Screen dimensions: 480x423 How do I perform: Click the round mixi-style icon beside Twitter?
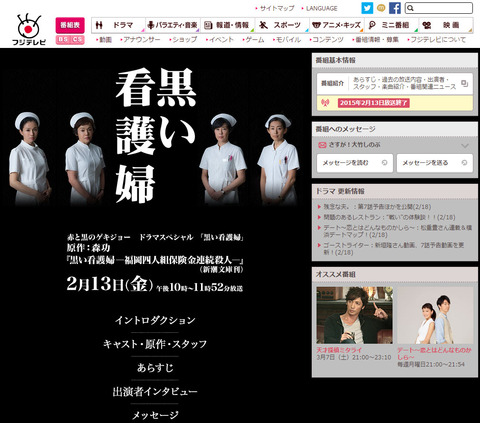point(381,8)
